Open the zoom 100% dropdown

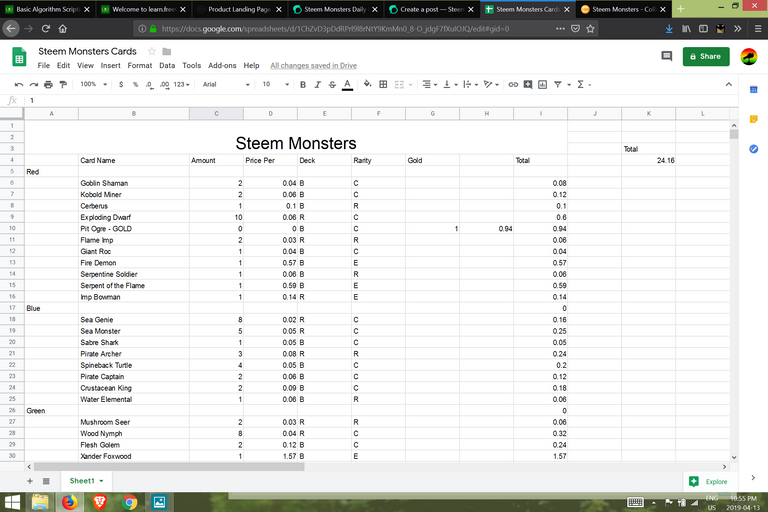(93, 85)
